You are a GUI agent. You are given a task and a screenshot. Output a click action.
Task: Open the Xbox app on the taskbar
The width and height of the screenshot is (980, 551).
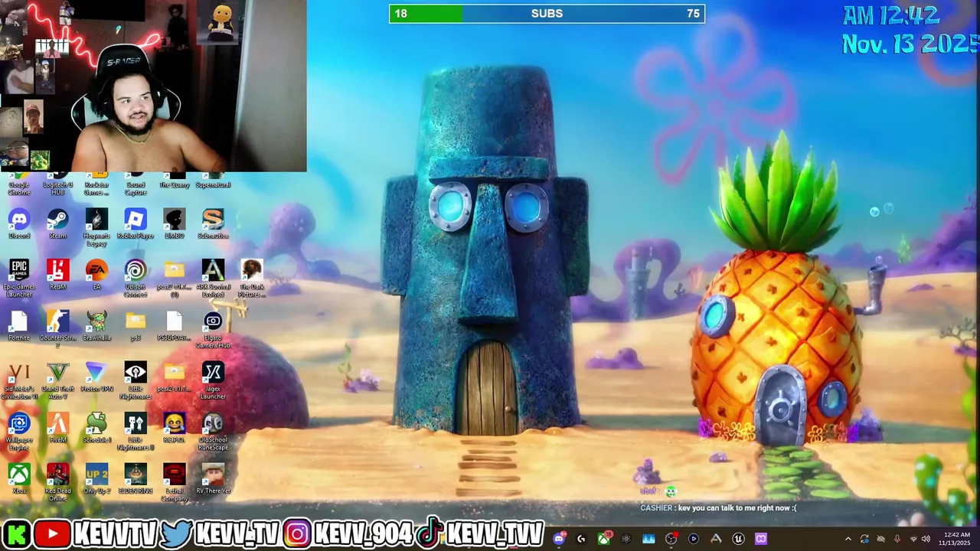point(604,539)
